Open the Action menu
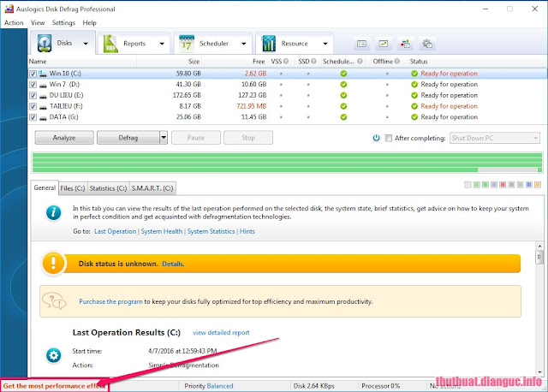Screen dimensions: 548x392 coord(14,23)
